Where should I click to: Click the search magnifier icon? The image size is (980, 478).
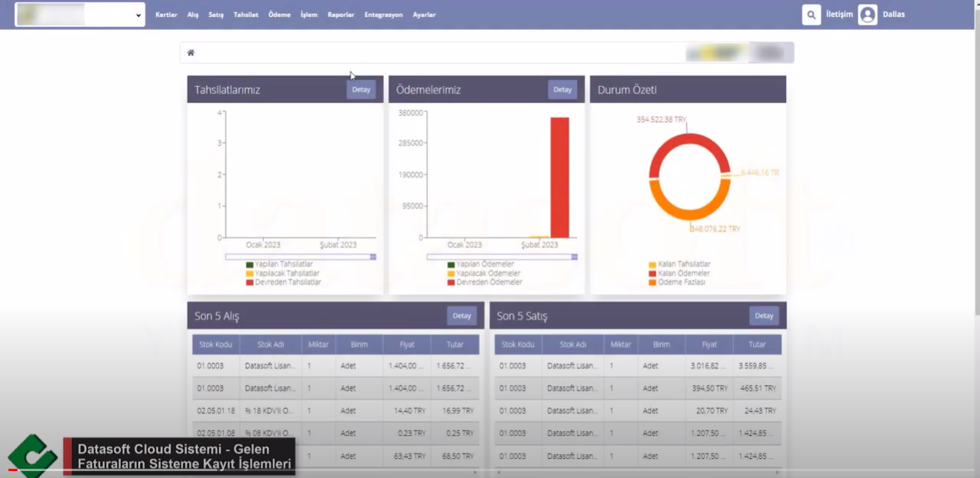811,15
